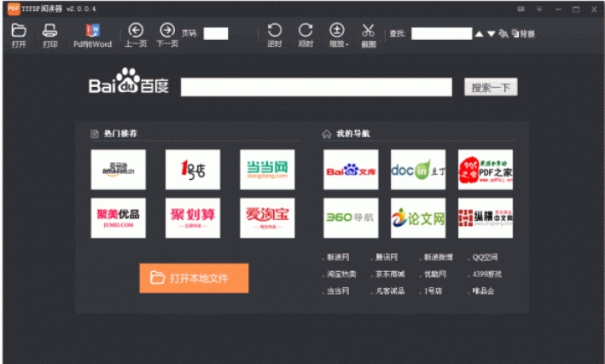
Task: Rotate counterclockwise with 逆时 icon
Action: [274, 36]
